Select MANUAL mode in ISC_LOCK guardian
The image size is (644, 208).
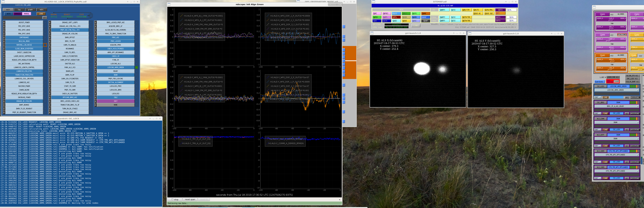[27, 14]
